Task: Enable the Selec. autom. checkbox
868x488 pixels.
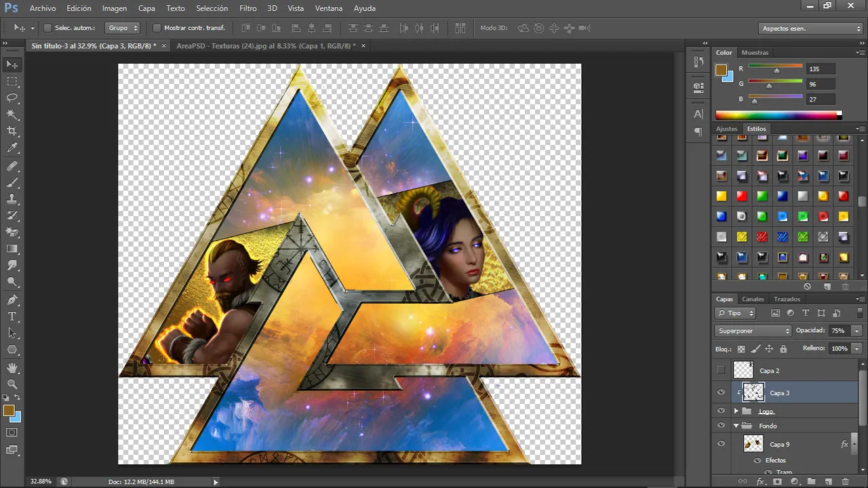Action: pyautogui.click(x=47, y=28)
